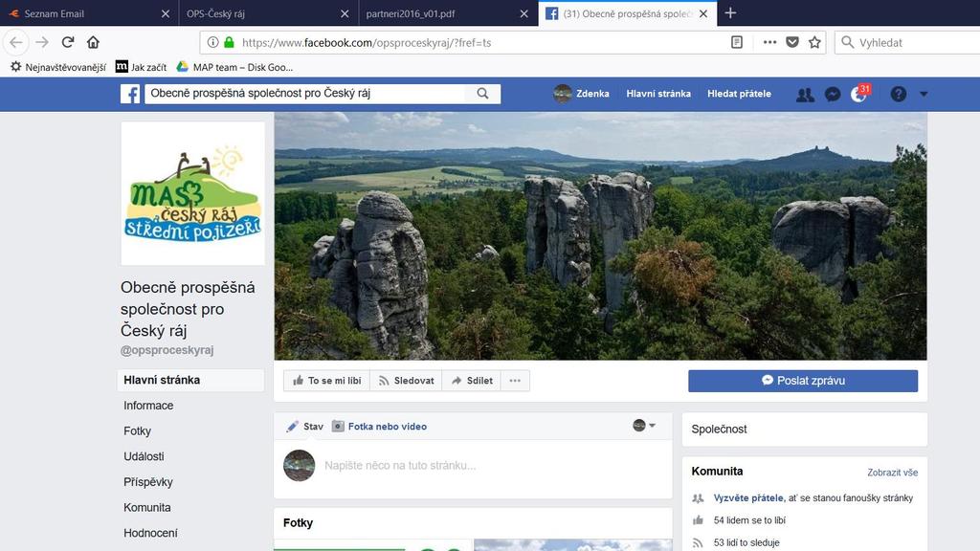
Task: Click Vyzvěte přátele link
Action: (x=748, y=497)
